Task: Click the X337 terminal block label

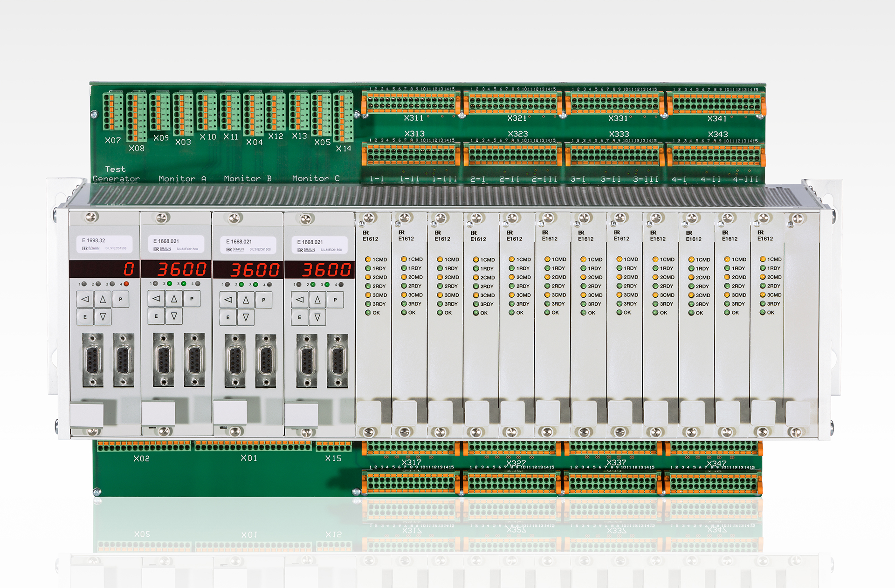Action: (x=617, y=463)
